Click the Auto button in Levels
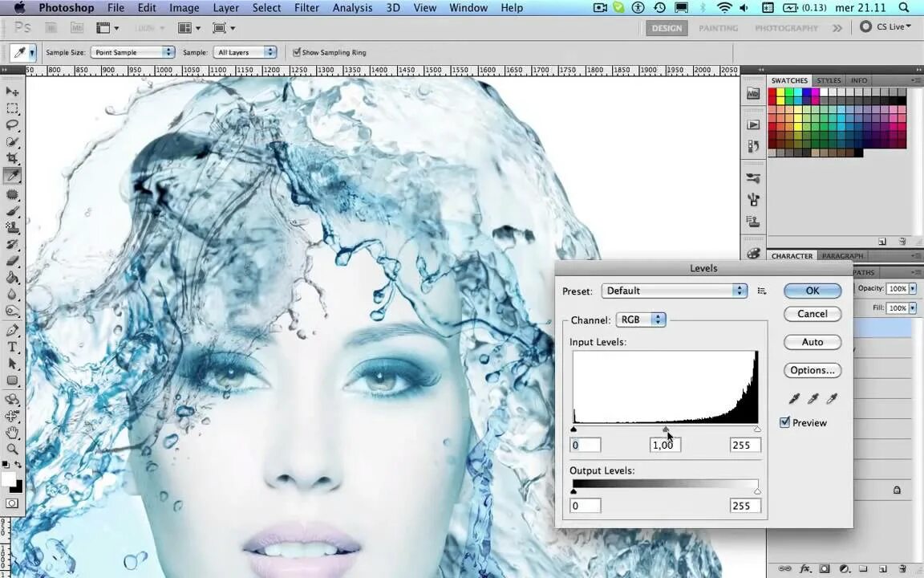 [x=812, y=342]
